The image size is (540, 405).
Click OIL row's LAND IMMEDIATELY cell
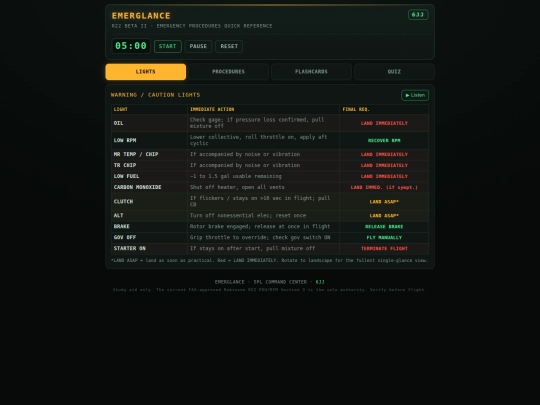[x=384, y=123]
